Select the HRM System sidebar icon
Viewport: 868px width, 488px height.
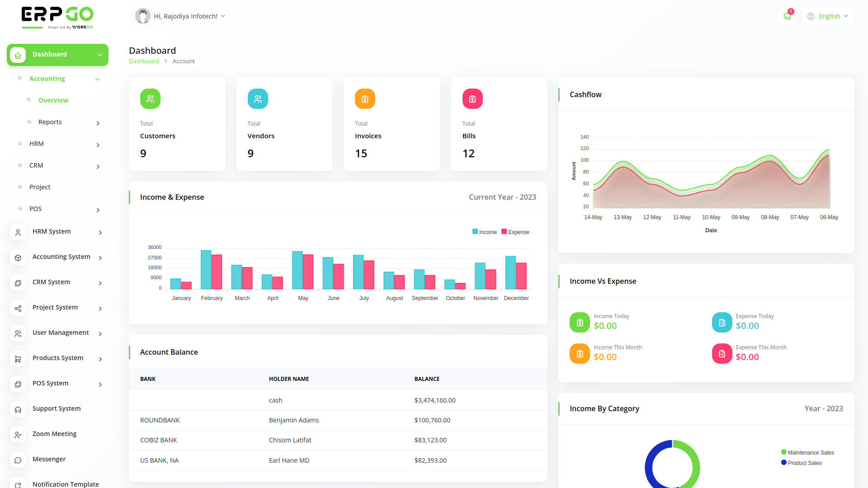[18, 232]
